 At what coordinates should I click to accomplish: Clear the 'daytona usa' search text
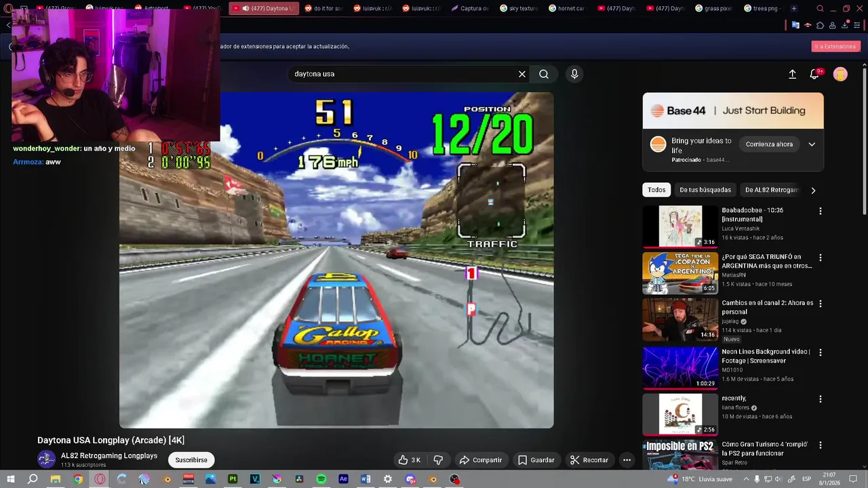click(521, 74)
